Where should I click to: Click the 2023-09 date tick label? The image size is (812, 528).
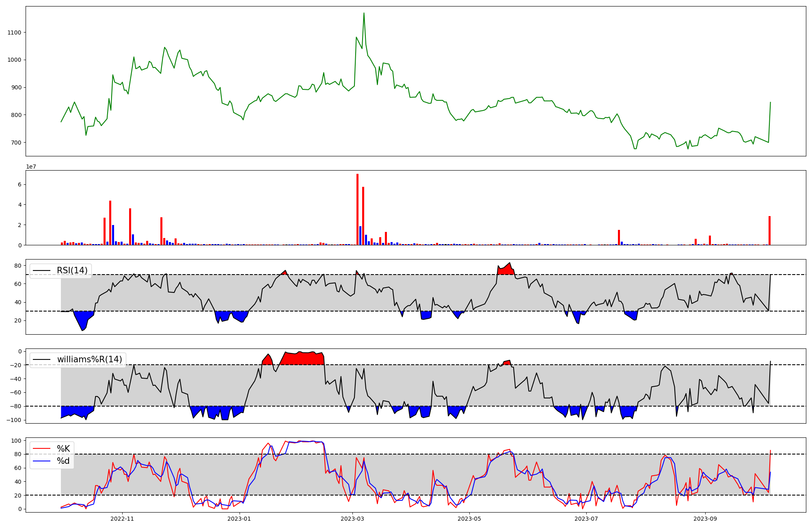(x=705, y=519)
